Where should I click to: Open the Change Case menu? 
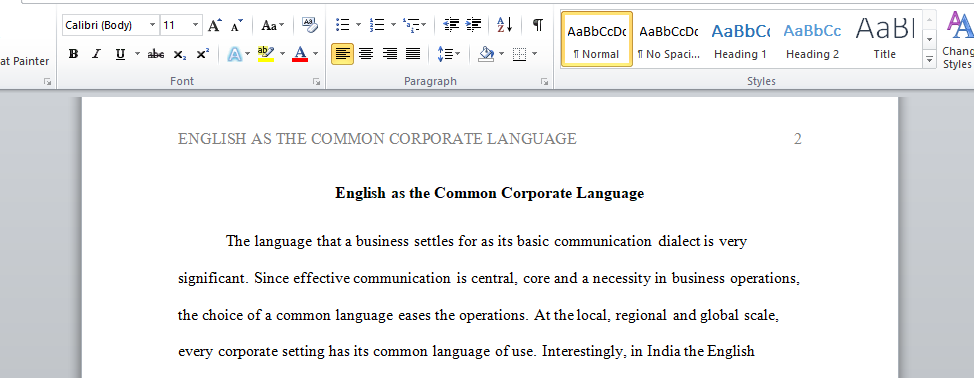[x=272, y=25]
